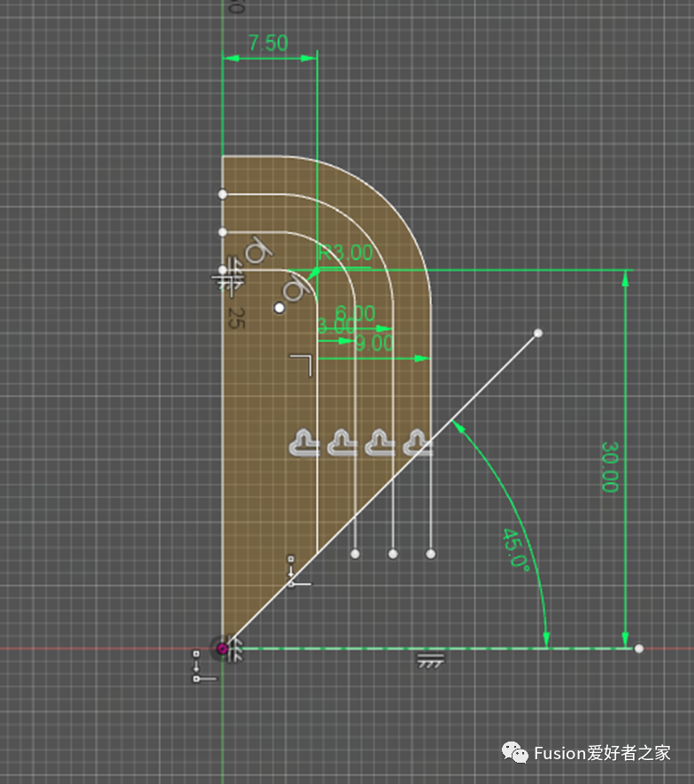
Task: Select the ground constraint icon on the dashed line
Action: 430,659
